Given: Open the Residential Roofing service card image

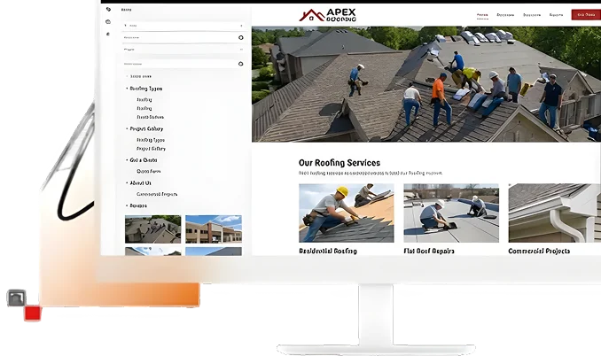Looking at the screenshot, I should tap(346, 213).
